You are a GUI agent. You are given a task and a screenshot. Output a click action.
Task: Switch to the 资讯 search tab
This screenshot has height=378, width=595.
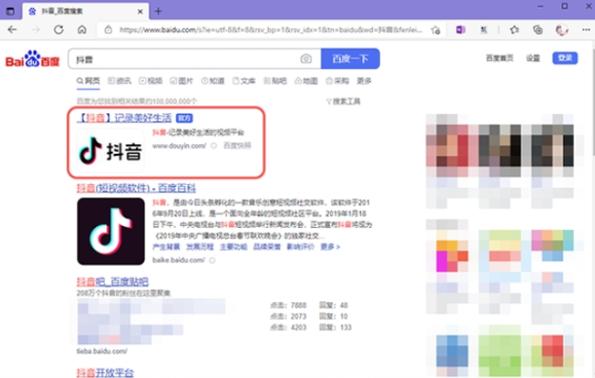(x=120, y=81)
